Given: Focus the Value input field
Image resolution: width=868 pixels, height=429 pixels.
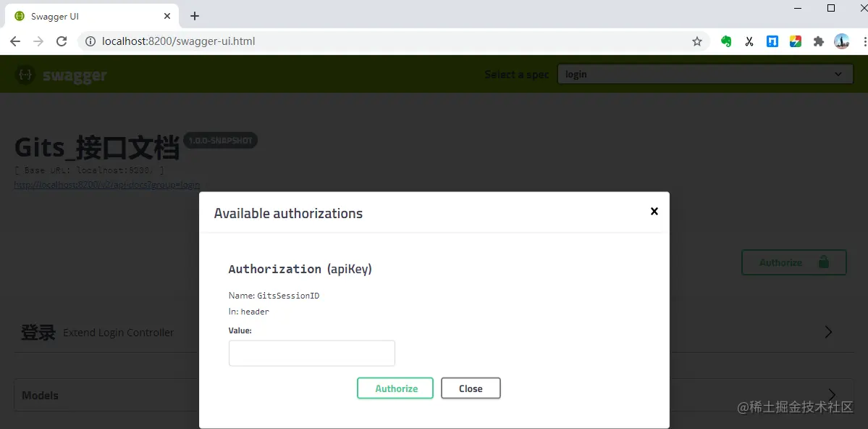Looking at the screenshot, I should 312,353.
